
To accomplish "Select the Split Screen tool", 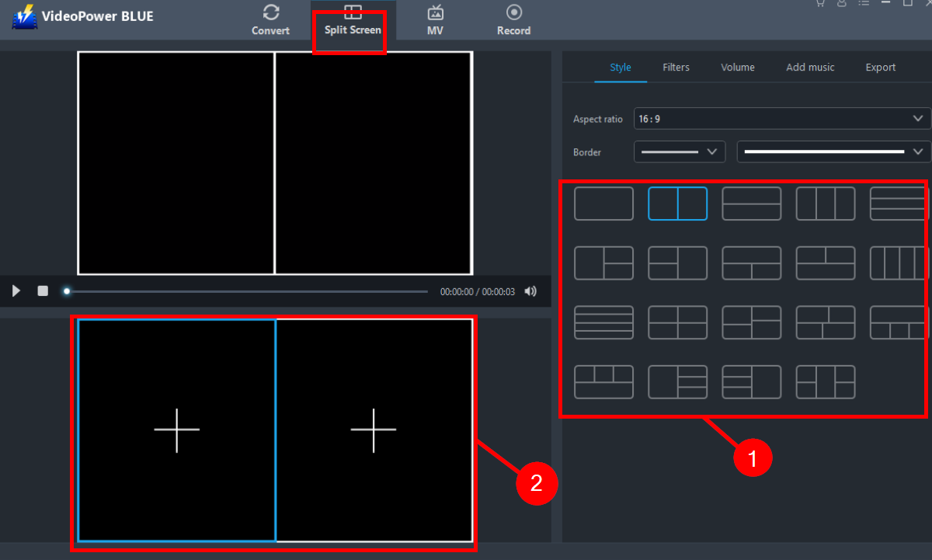I will point(352,19).
